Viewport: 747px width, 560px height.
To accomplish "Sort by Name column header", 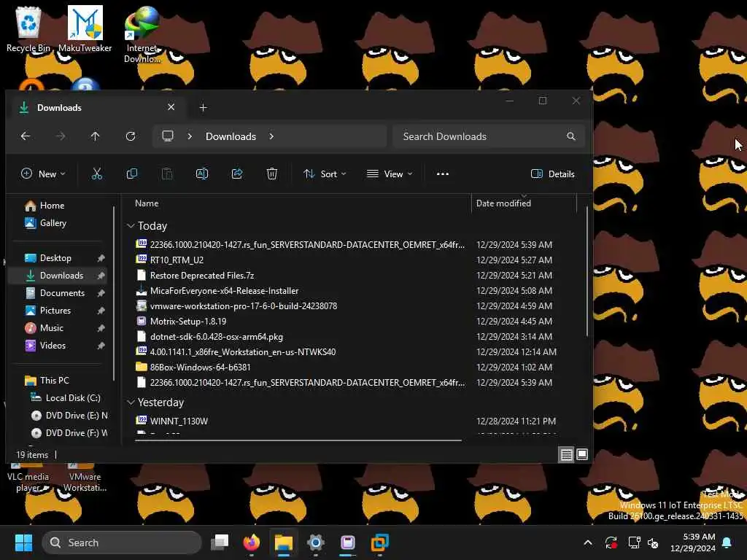I will pyautogui.click(x=147, y=203).
